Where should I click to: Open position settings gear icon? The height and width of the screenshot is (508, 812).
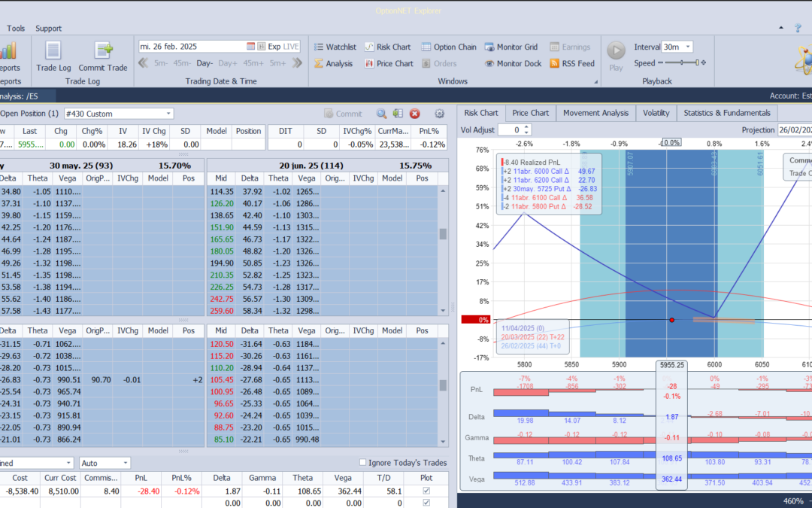pyautogui.click(x=440, y=114)
